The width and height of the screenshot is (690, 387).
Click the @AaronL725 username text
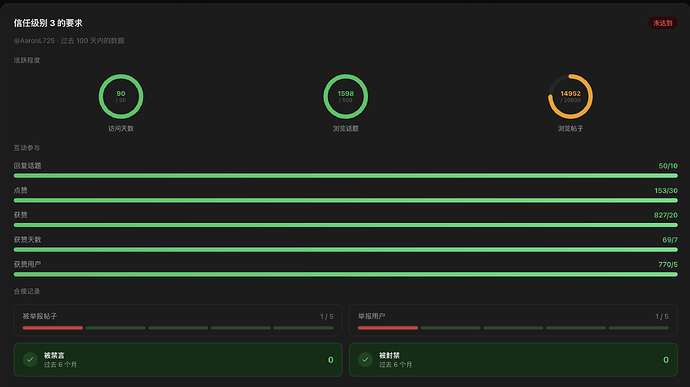[34, 41]
